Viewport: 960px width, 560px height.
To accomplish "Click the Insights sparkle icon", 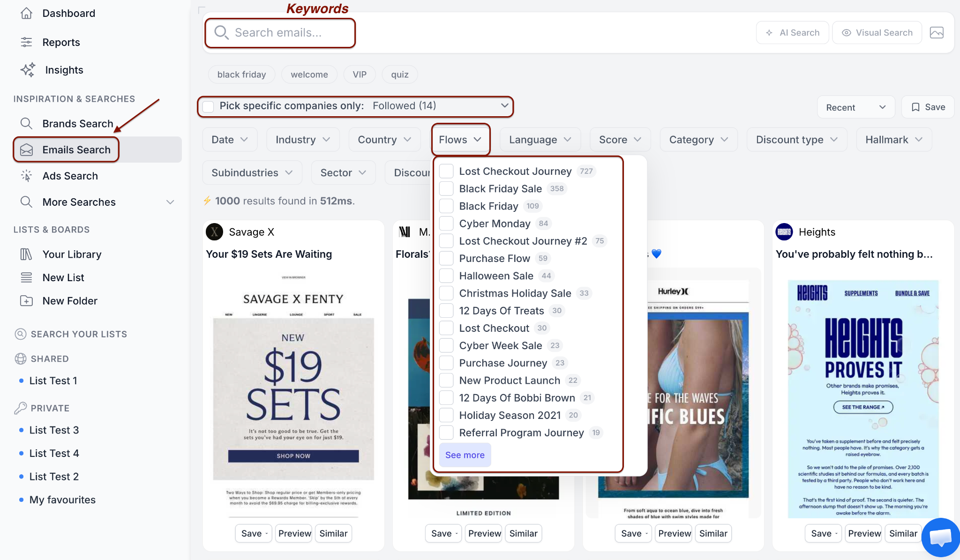I will point(28,70).
